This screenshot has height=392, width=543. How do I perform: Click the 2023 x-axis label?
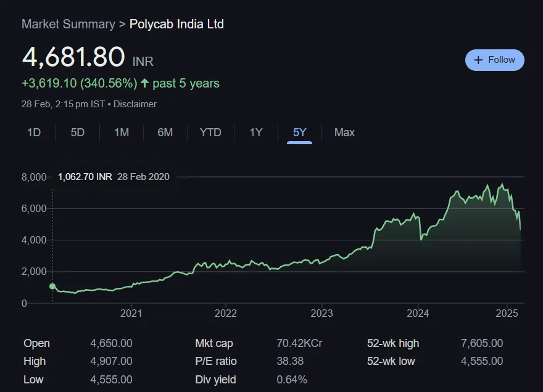pos(321,314)
